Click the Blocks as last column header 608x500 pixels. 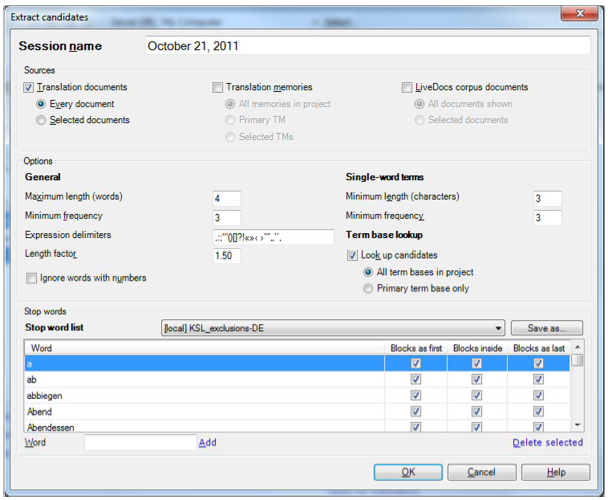point(539,348)
